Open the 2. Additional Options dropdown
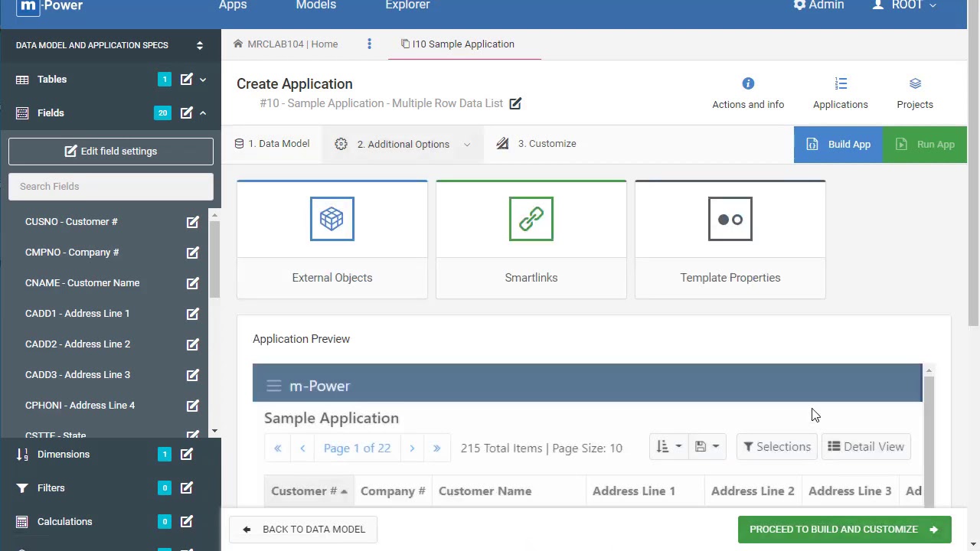 pyautogui.click(x=403, y=144)
